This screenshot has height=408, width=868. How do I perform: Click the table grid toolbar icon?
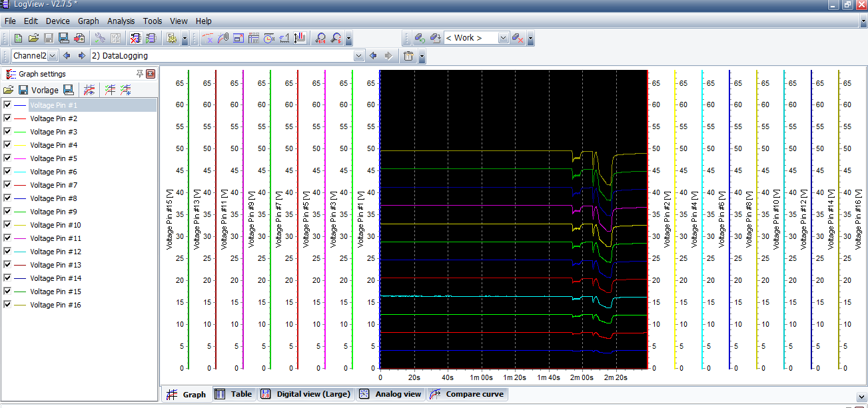click(x=254, y=38)
